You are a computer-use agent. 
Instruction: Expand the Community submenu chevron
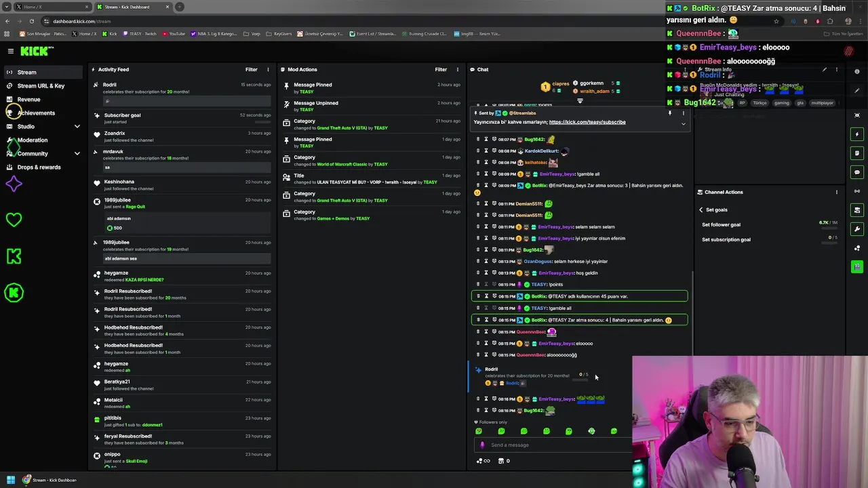pyautogui.click(x=77, y=154)
